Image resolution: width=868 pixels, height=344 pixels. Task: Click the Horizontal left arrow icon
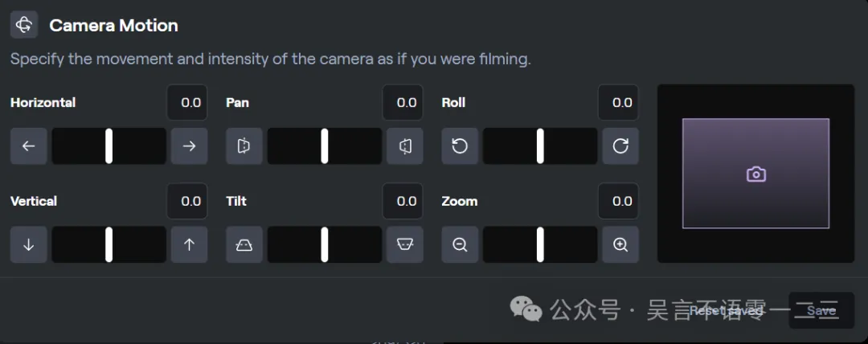point(29,146)
